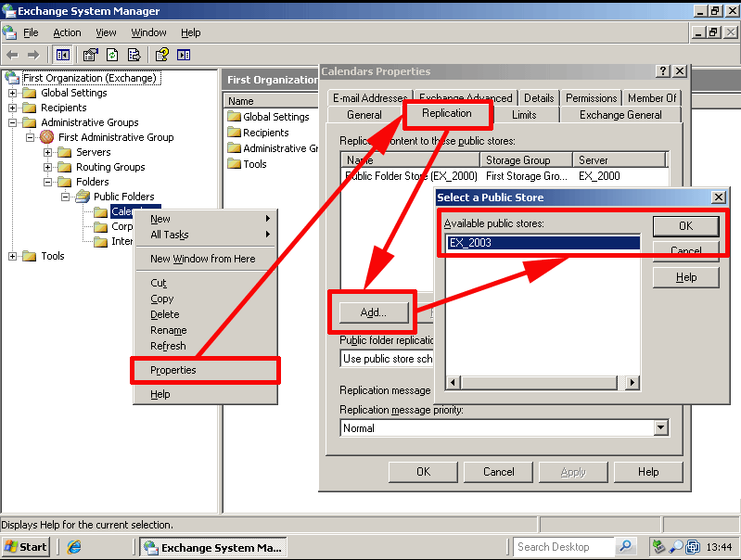741x560 pixels.
Task: Click the Export List toolbar icon
Action: point(134,56)
